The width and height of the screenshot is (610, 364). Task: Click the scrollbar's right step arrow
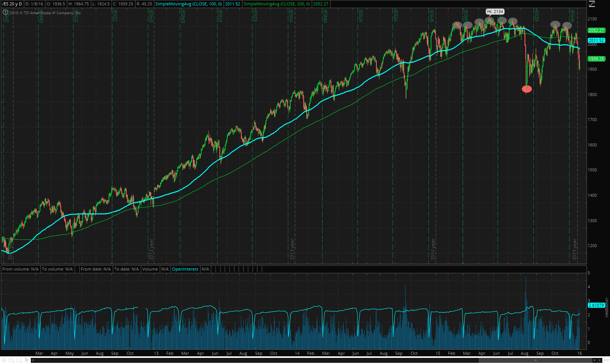[600, 360]
